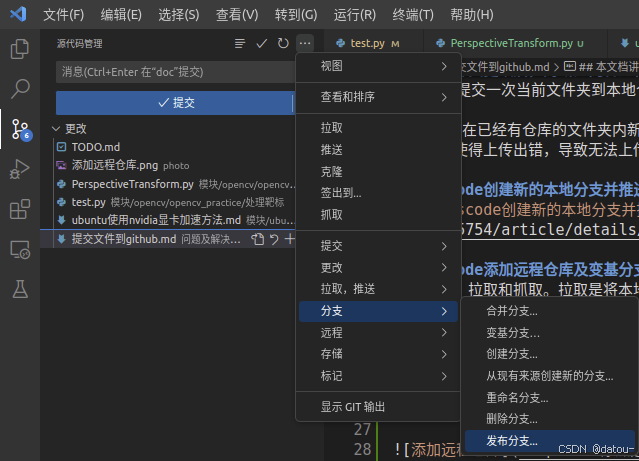This screenshot has height=461, width=639.
Task: Choose 删除分支... in branch submenu
Action: pos(549,419)
